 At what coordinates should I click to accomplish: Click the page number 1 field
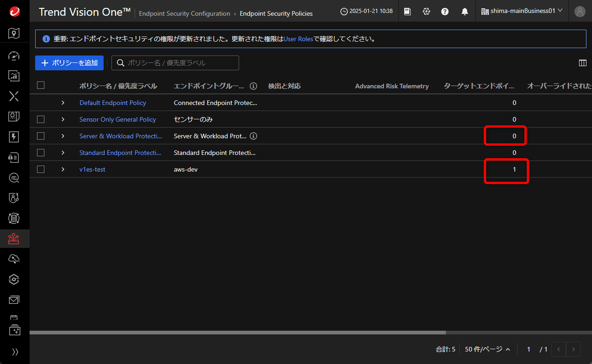pyautogui.click(x=529, y=349)
